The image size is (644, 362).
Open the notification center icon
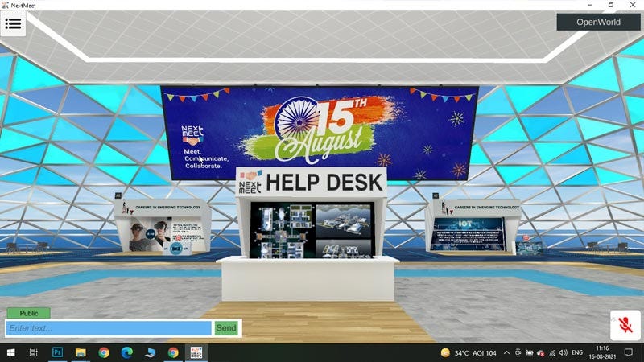tap(629, 352)
